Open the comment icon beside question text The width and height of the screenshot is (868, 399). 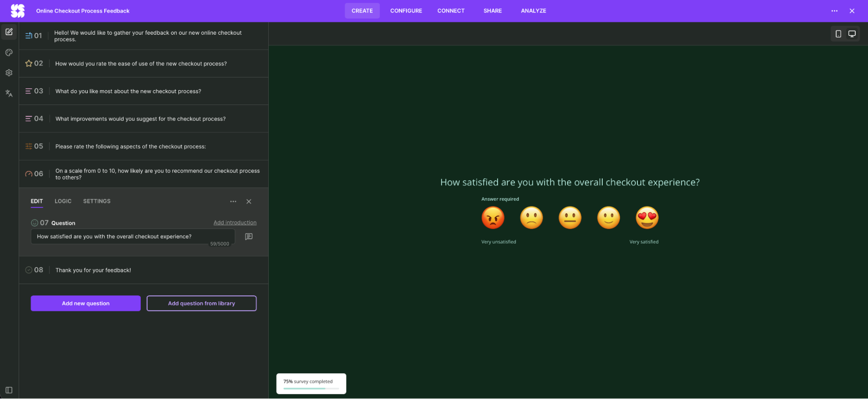click(x=248, y=236)
